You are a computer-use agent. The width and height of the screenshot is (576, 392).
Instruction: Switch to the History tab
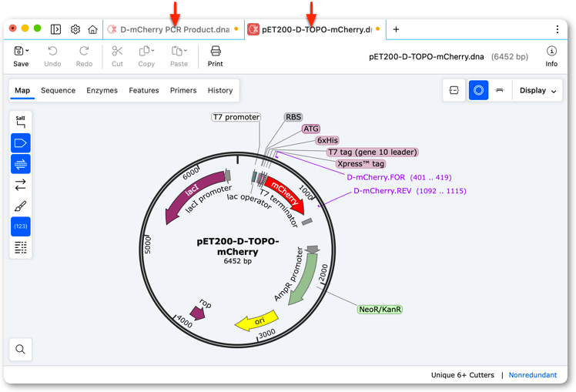point(220,90)
